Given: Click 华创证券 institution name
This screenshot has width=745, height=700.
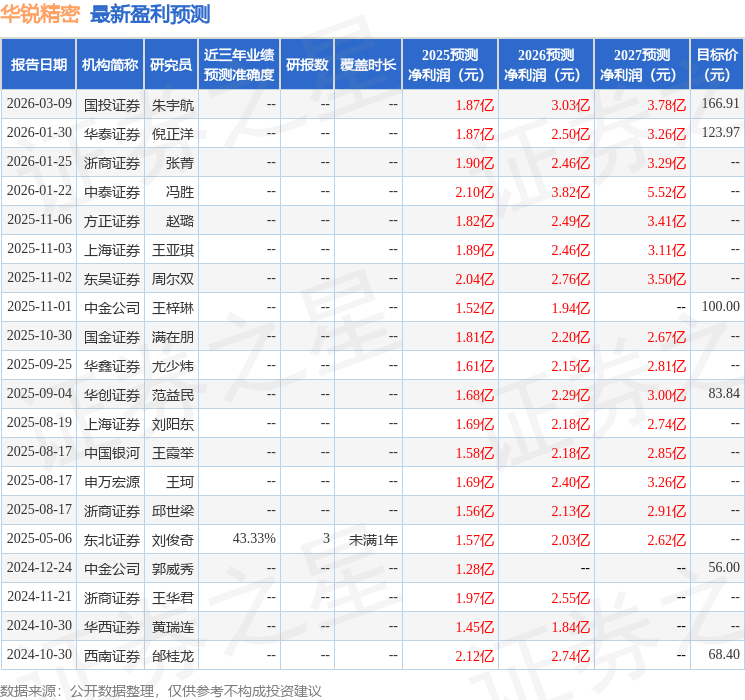Looking at the screenshot, I should [x=112, y=395].
